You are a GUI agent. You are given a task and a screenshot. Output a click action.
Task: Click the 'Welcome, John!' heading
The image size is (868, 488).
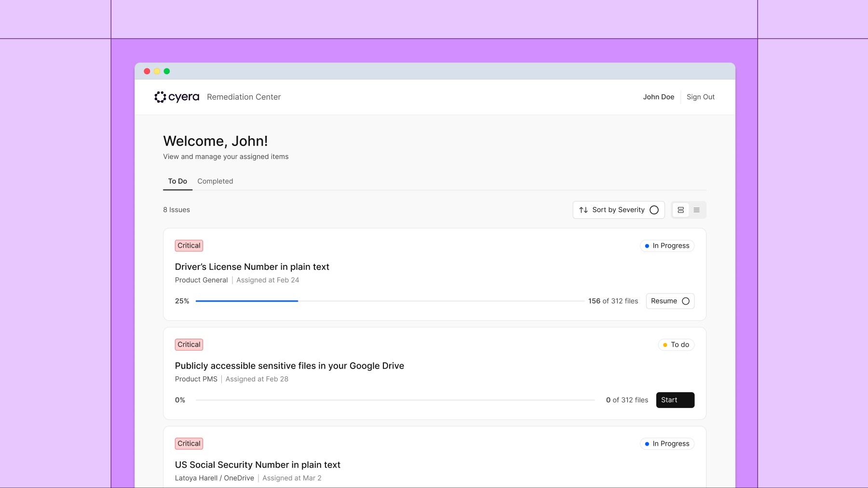[216, 141]
